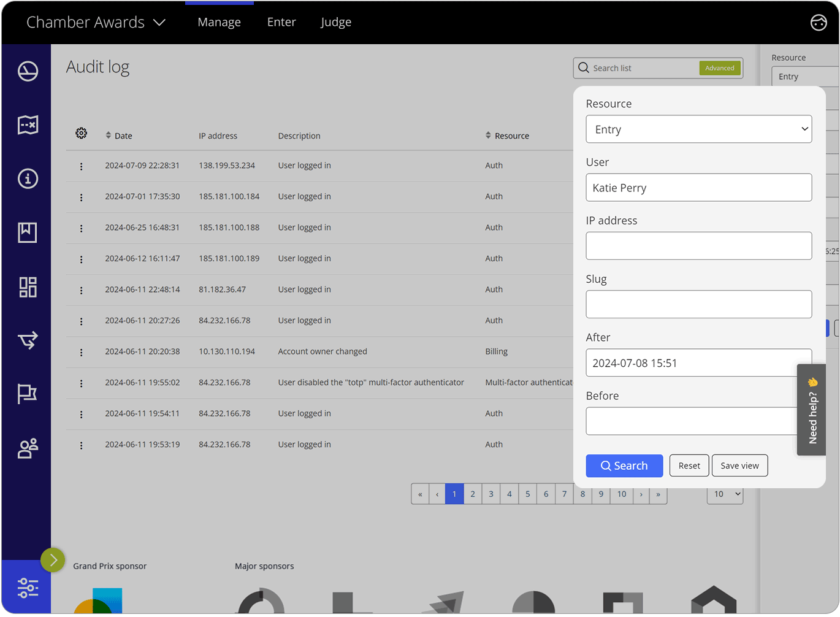Screen dimensions: 840x617
Task: Open the users sidebar icon
Action: pyautogui.click(x=28, y=448)
